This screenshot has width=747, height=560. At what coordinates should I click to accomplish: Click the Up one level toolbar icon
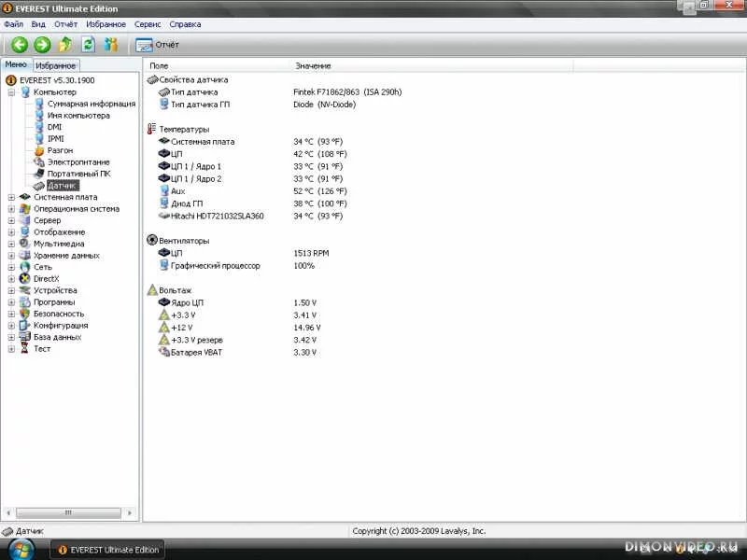(65, 45)
